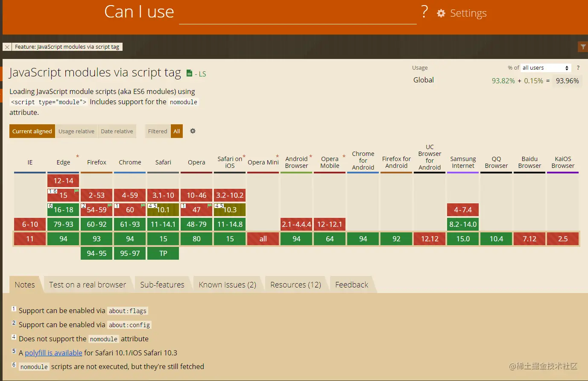Click the Safari column header

(x=163, y=162)
